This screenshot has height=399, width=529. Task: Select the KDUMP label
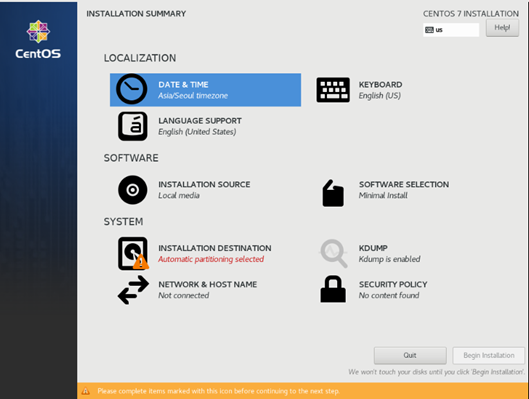coord(373,248)
